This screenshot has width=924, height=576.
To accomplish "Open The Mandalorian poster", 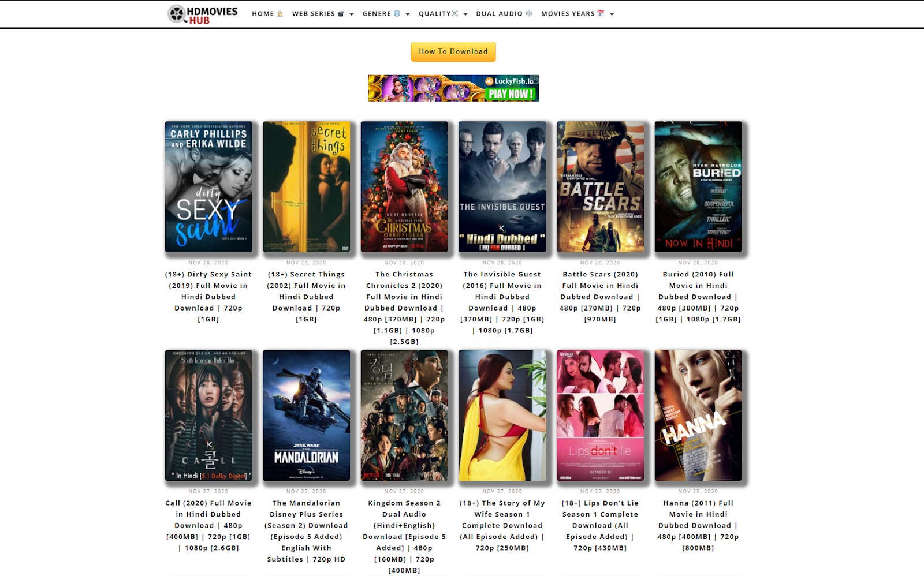I will click(x=307, y=416).
